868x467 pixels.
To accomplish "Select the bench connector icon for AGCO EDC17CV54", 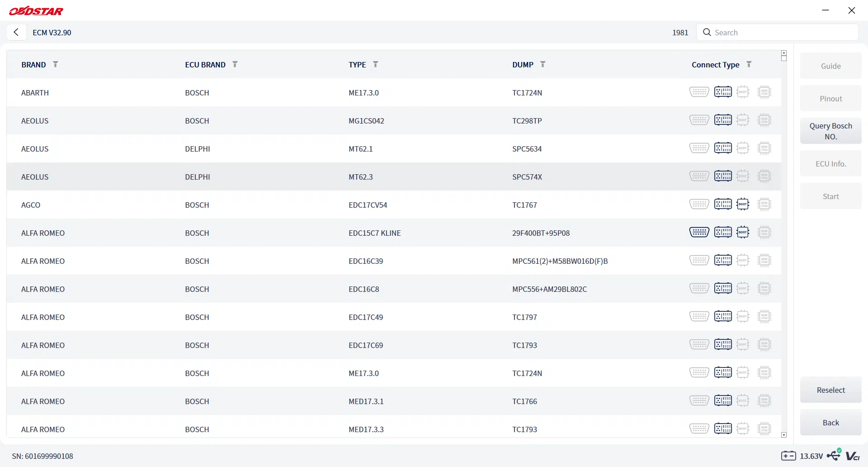I will [x=723, y=204].
